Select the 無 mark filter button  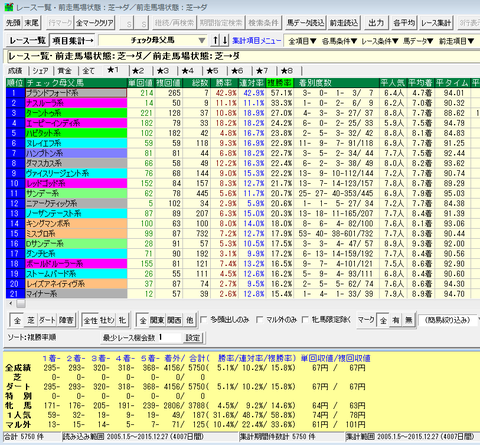point(408,320)
